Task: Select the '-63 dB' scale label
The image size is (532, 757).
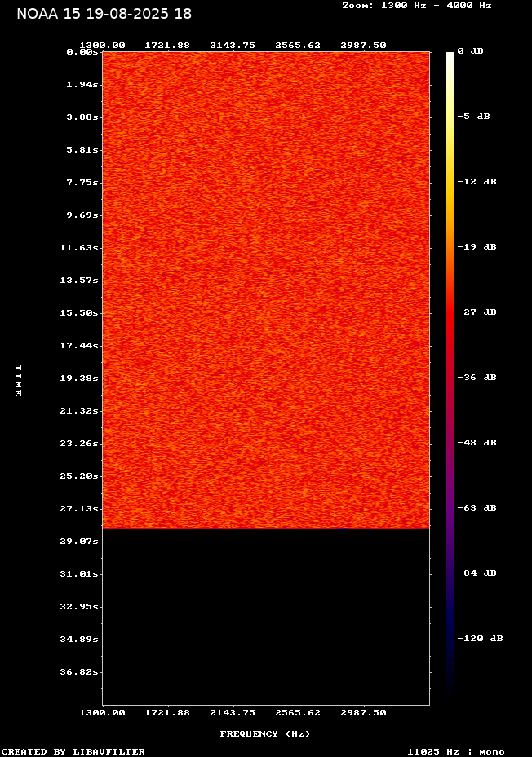Action: (477, 507)
